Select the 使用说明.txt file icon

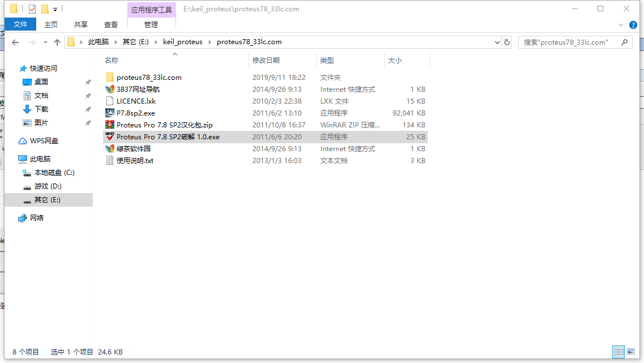(x=110, y=161)
